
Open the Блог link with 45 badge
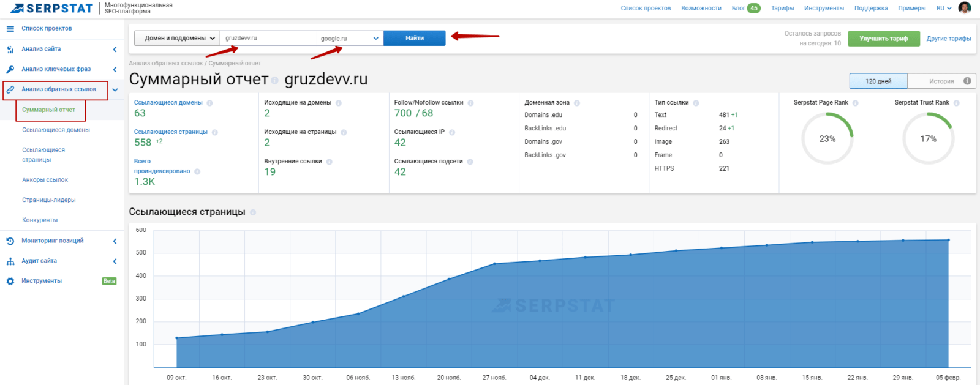[x=746, y=8]
